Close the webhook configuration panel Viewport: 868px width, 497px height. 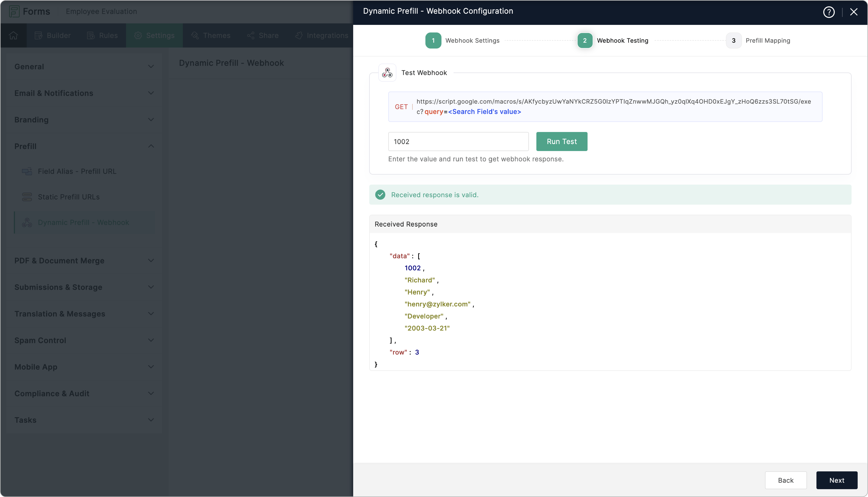point(854,12)
